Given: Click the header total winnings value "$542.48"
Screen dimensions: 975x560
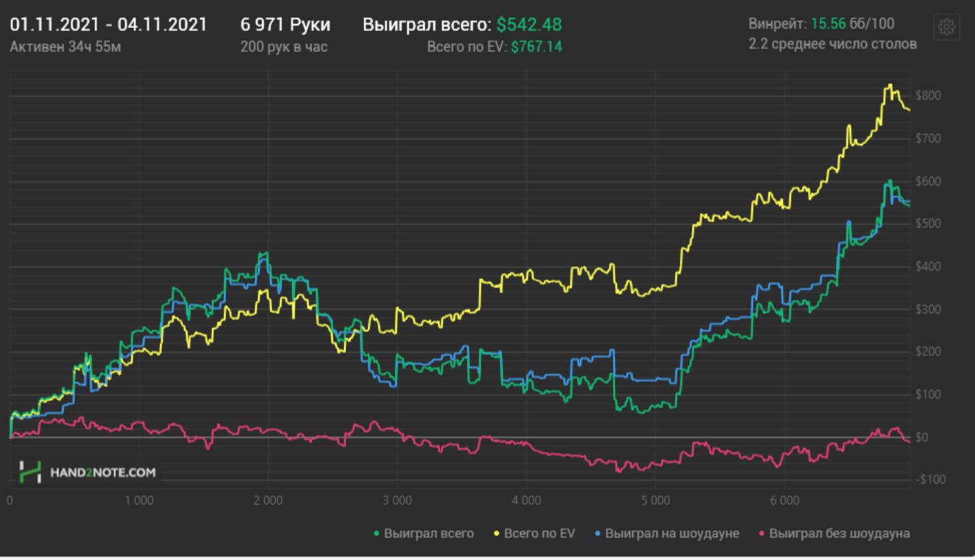Looking at the screenshot, I should (x=529, y=25).
